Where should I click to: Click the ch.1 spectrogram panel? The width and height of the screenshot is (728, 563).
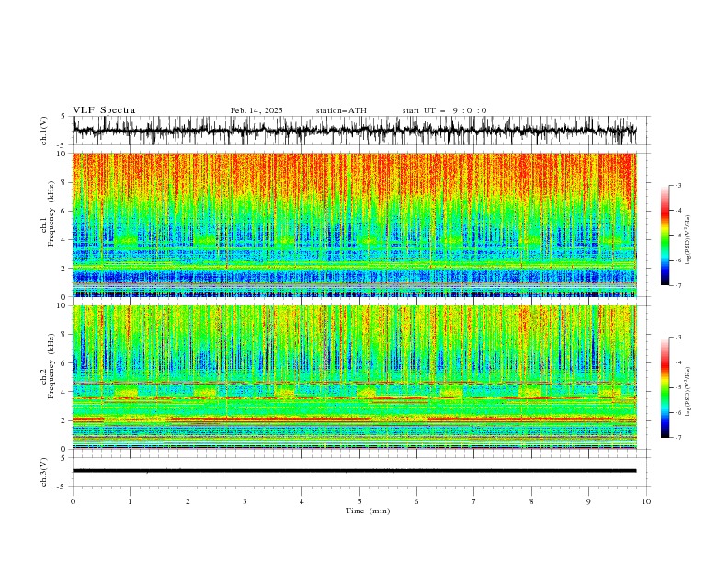tap(355, 224)
